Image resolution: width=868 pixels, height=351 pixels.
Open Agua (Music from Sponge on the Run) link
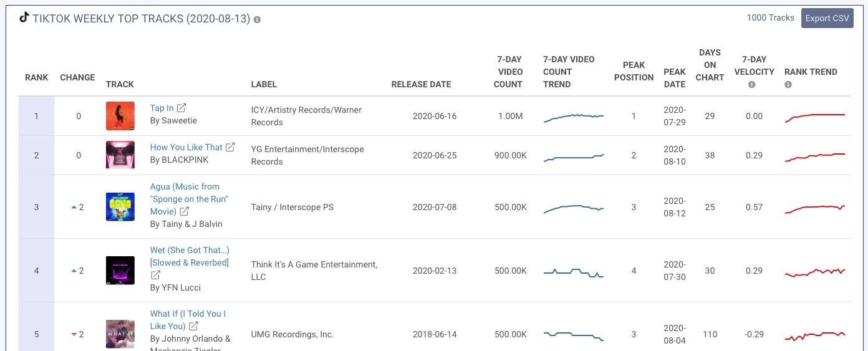(x=189, y=199)
